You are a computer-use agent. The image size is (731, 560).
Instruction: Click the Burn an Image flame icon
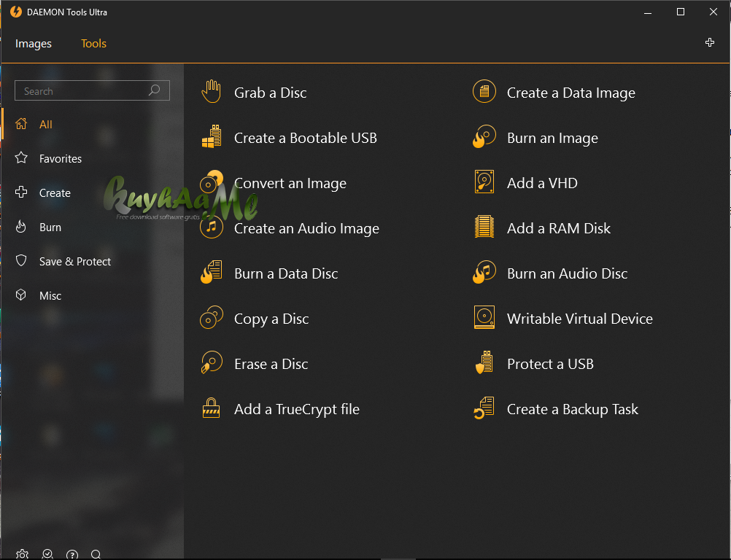click(484, 136)
